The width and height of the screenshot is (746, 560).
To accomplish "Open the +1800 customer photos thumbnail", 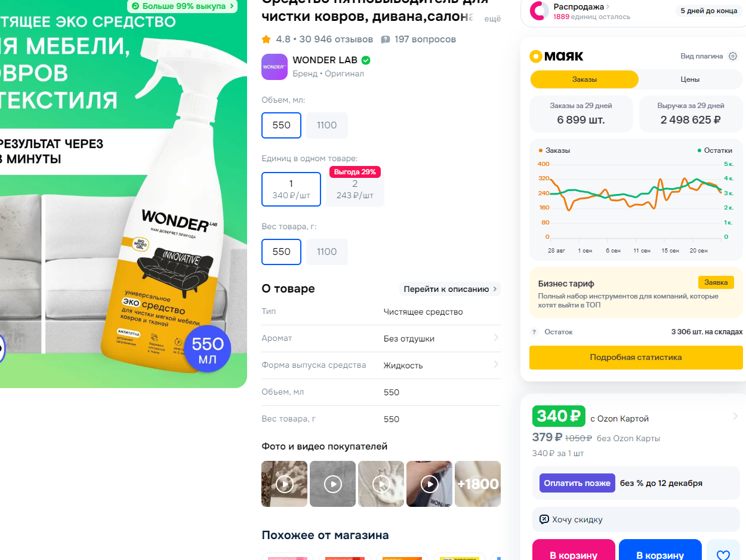I will click(478, 484).
